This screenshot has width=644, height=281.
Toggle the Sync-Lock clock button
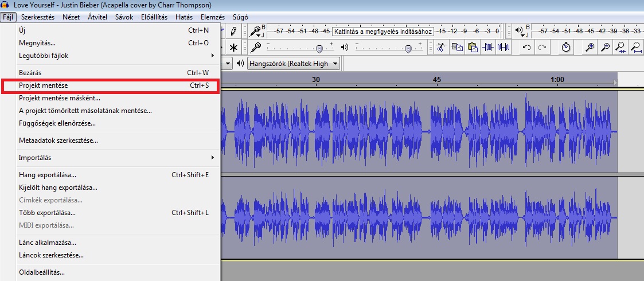[566, 47]
